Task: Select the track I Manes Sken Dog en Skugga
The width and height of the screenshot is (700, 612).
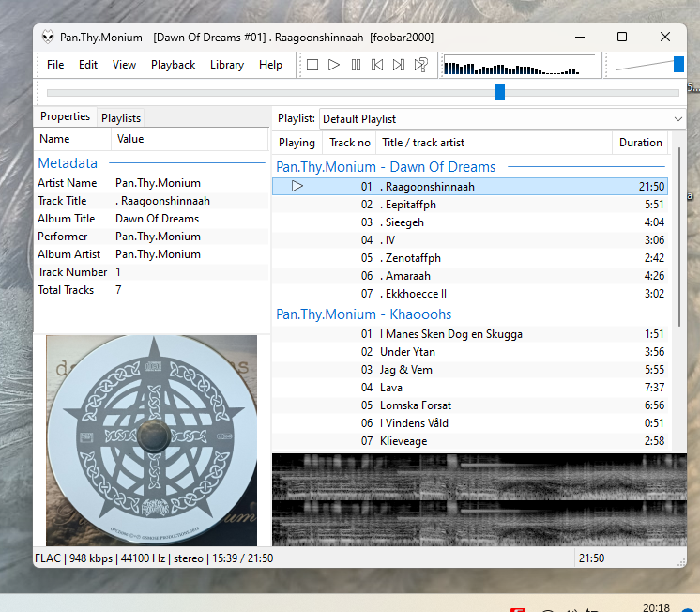Action: click(470, 334)
